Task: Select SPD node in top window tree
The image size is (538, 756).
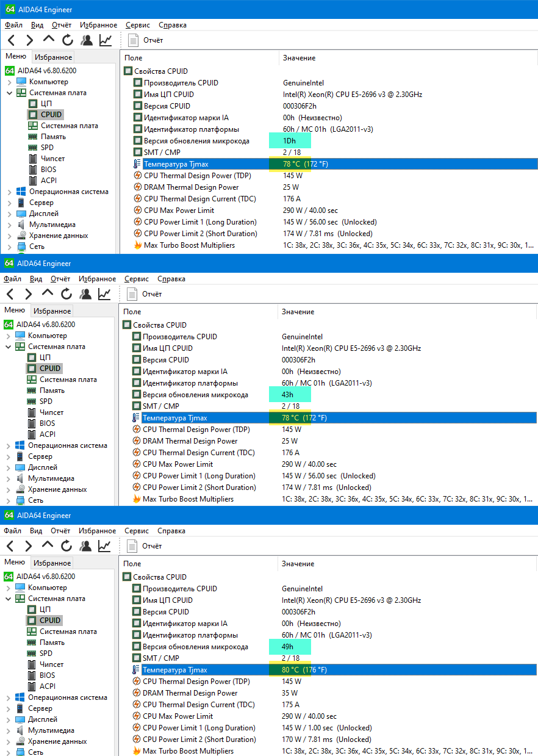Action: coord(47,148)
